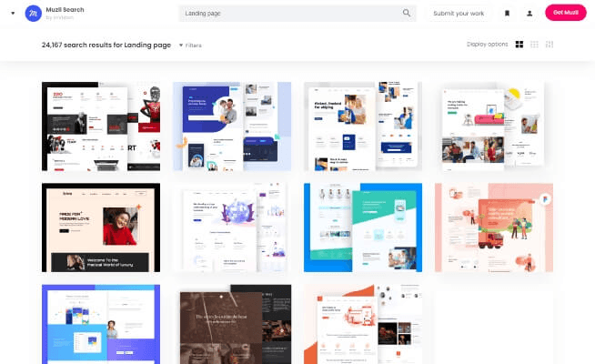Open saved bookmarks icon
Screen dimensions: 595x364
pyautogui.click(x=507, y=14)
